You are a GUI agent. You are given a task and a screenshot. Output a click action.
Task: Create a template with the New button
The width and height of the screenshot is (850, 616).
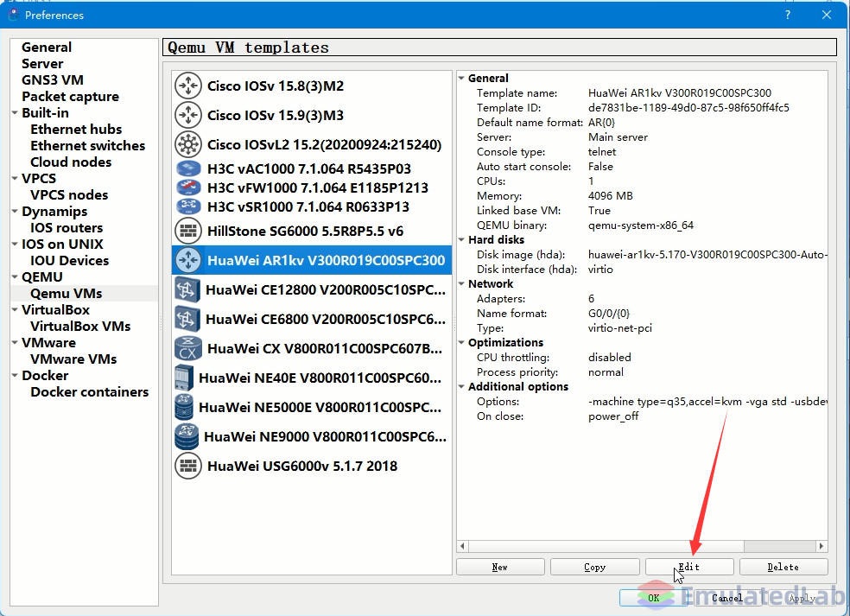coord(500,568)
